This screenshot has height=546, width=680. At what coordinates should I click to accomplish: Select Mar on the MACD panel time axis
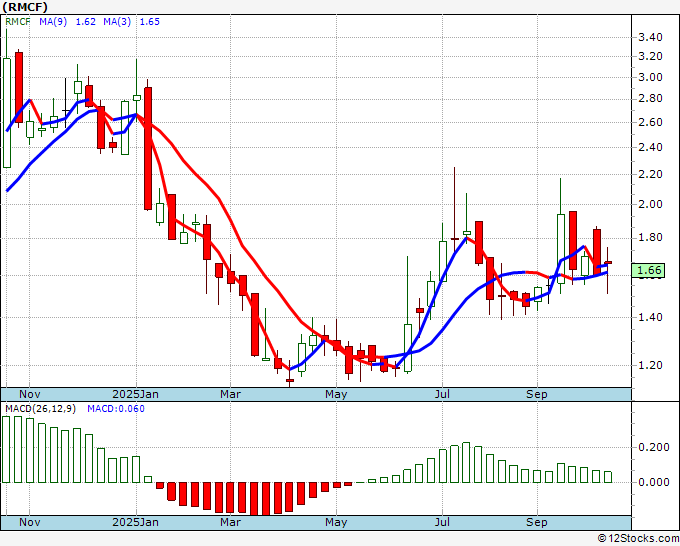click(x=230, y=522)
